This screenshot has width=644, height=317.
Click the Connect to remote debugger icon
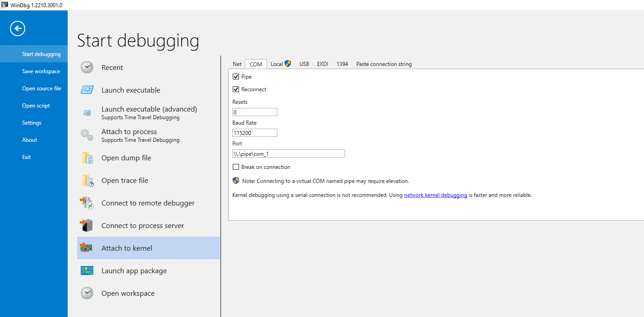point(87,203)
